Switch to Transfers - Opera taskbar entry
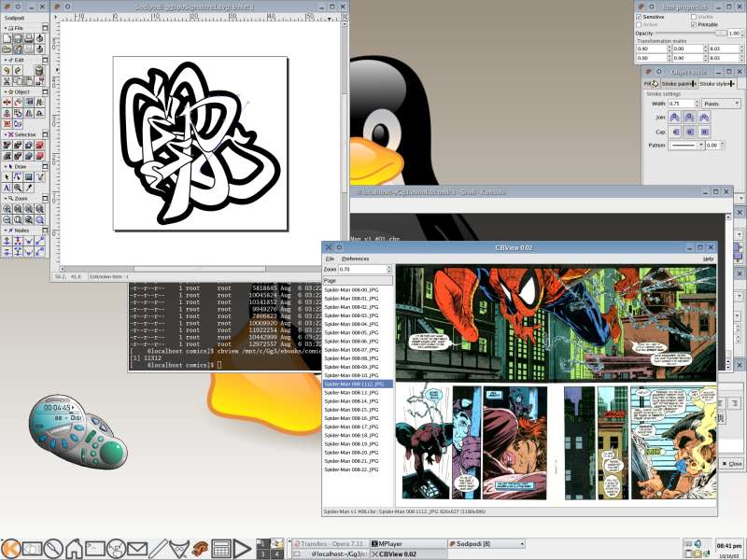 click(330, 543)
